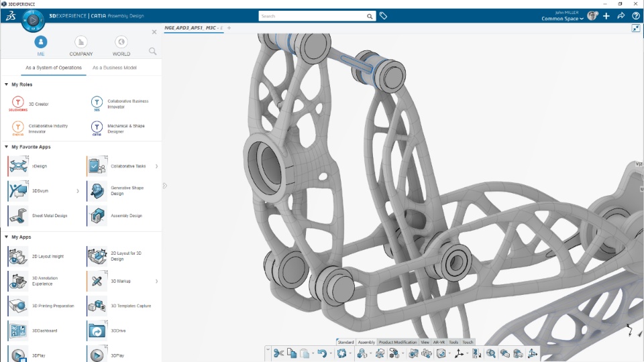Image resolution: width=644 pixels, height=362 pixels.
Task: Open the Sheet Metal Design app
Action: point(18,215)
